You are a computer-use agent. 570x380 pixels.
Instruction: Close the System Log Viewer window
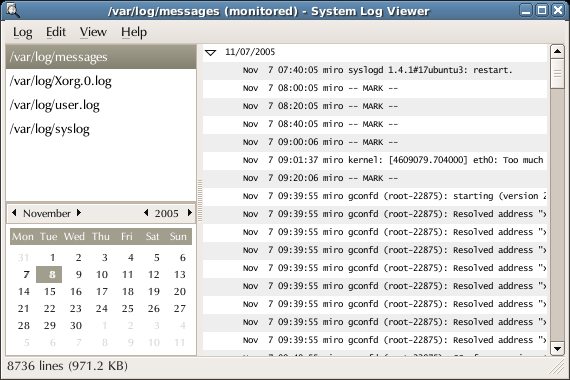[558, 10]
